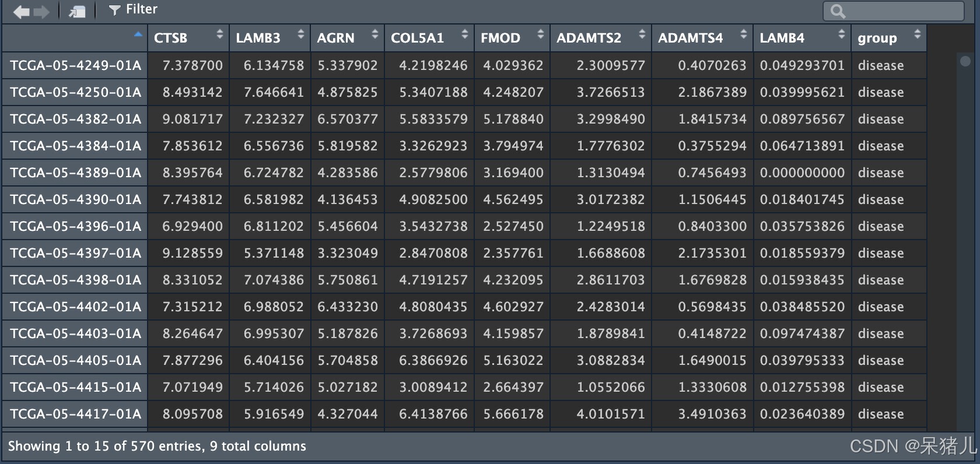Click FMOD value 2.357761

[x=513, y=253]
